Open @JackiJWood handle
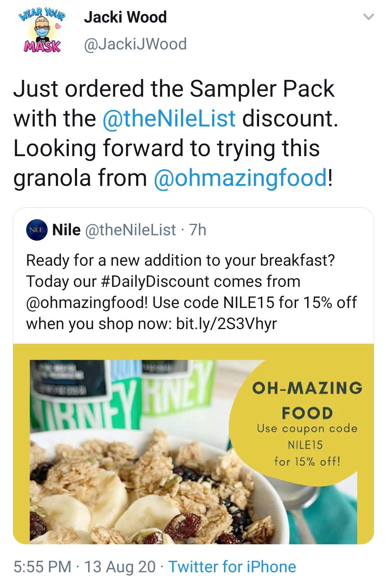 (x=135, y=44)
